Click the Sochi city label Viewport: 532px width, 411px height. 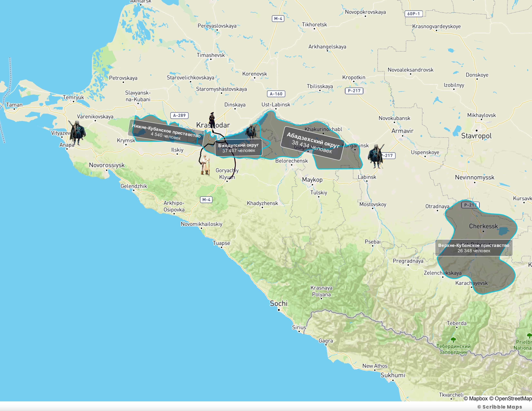coord(278,303)
